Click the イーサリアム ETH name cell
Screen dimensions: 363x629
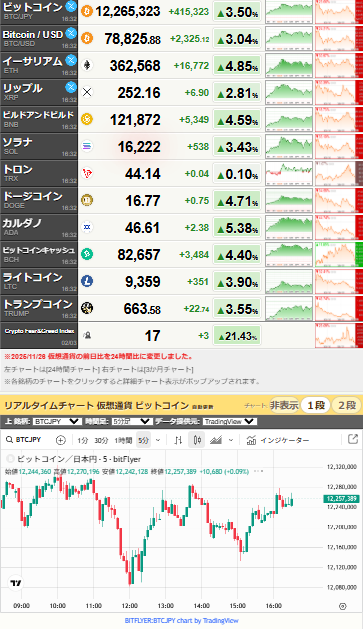click(x=39, y=65)
